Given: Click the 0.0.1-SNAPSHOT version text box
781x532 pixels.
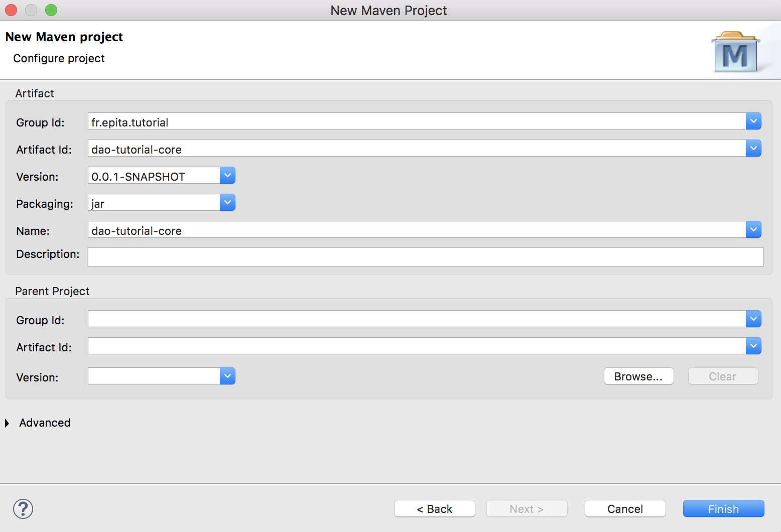Looking at the screenshot, I should click(x=154, y=175).
